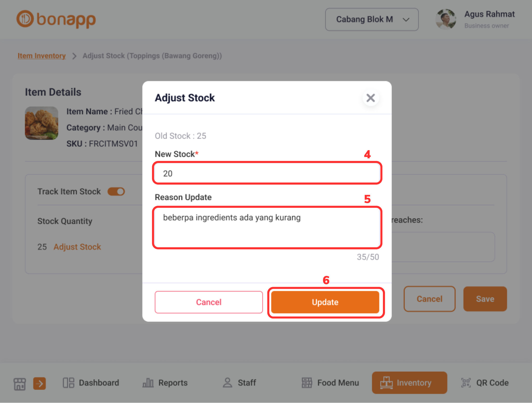Close the Adjust Stock dialog with X
Image resolution: width=532 pixels, height=403 pixels.
371,98
